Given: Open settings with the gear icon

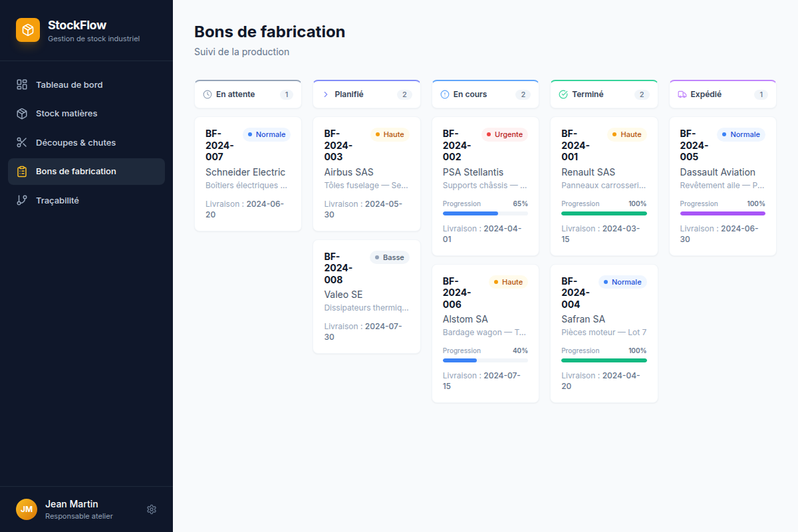Looking at the screenshot, I should 152,509.
